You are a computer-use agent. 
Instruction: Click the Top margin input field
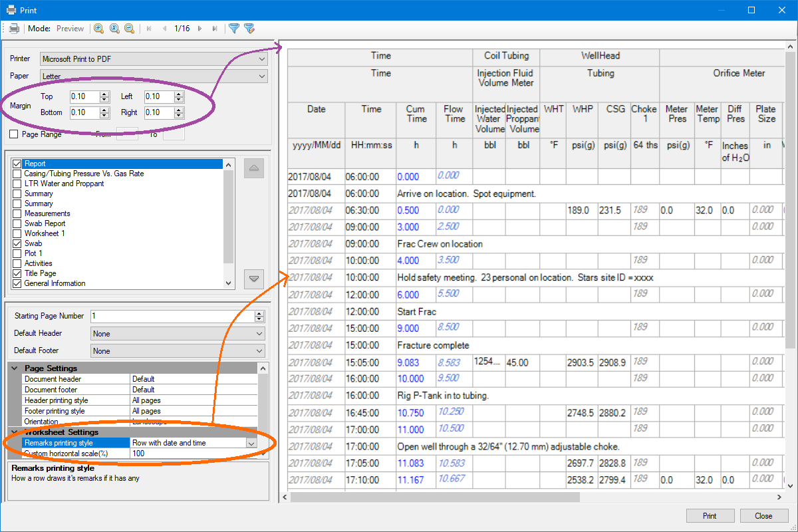point(84,96)
